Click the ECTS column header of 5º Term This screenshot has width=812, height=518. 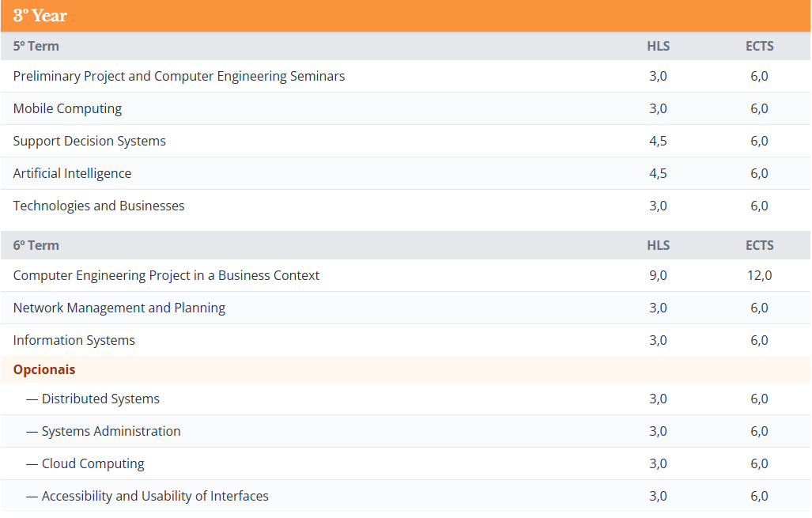click(760, 46)
